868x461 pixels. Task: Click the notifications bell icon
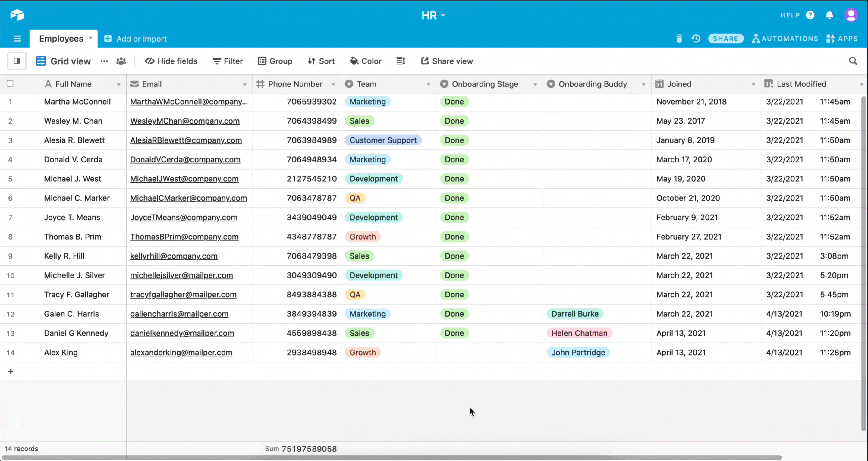pyautogui.click(x=829, y=15)
